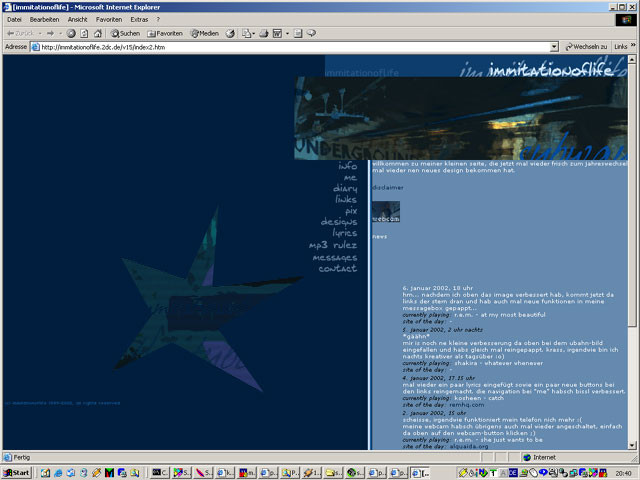This screenshot has width=640, height=480.
Task: Click the disclaimer link
Action: [388, 188]
